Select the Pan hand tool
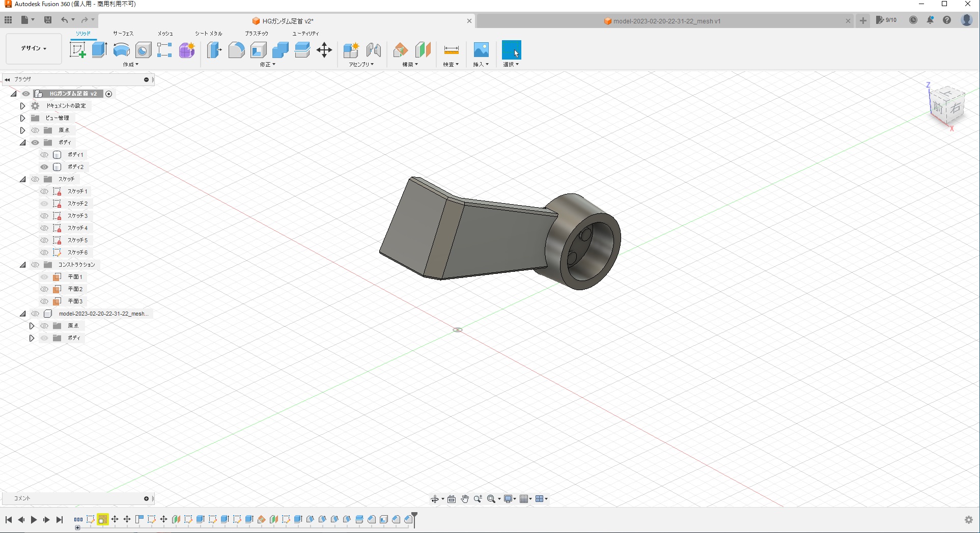980x533 pixels. click(x=465, y=499)
